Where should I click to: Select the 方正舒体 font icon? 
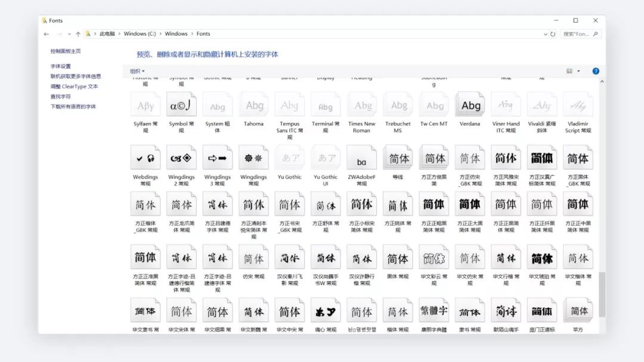[326, 204]
